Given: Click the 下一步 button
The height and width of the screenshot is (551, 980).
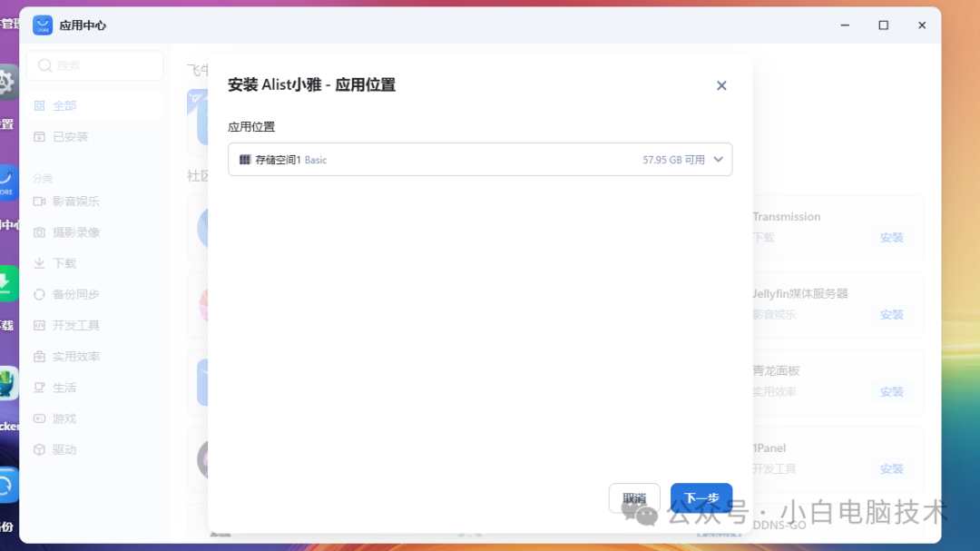Looking at the screenshot, I should point(701,497).
